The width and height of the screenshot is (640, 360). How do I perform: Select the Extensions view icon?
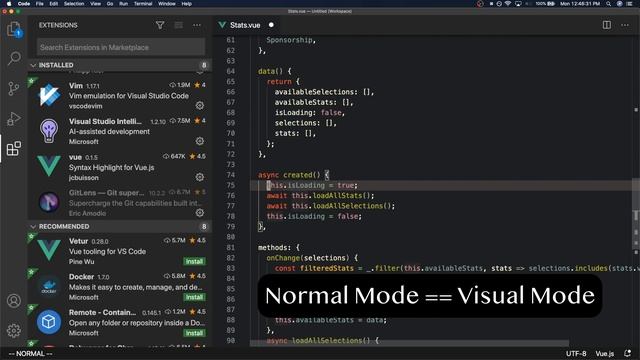click(x=14, y=149)
